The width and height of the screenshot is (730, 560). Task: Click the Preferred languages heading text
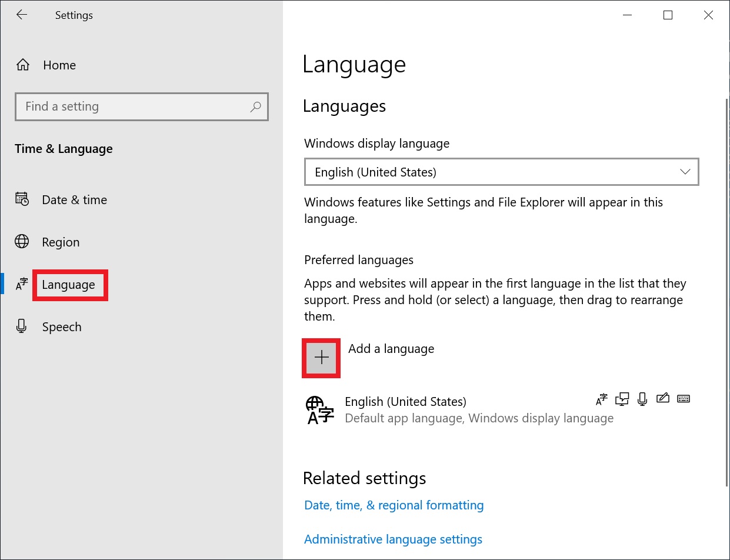359,260
